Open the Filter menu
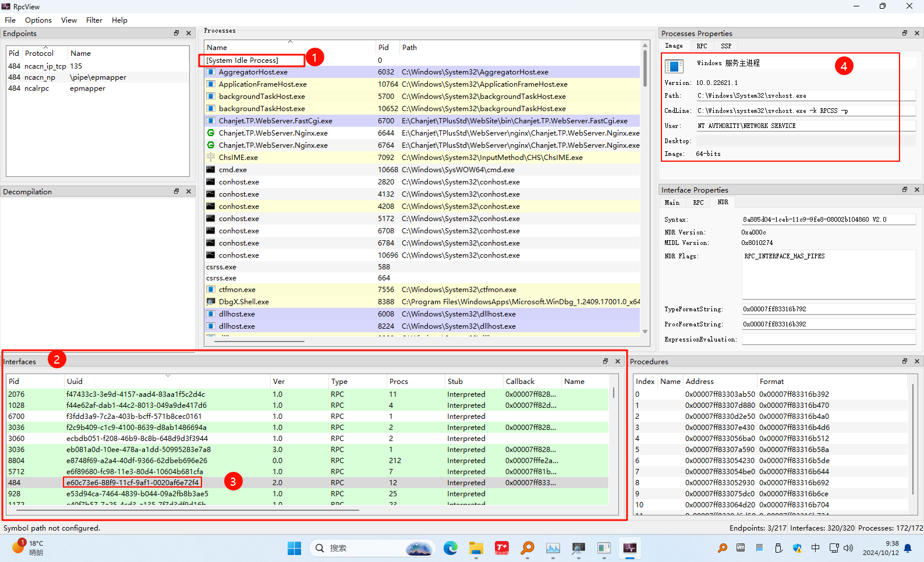Viewport: 924px width, 562px height. 94,20
